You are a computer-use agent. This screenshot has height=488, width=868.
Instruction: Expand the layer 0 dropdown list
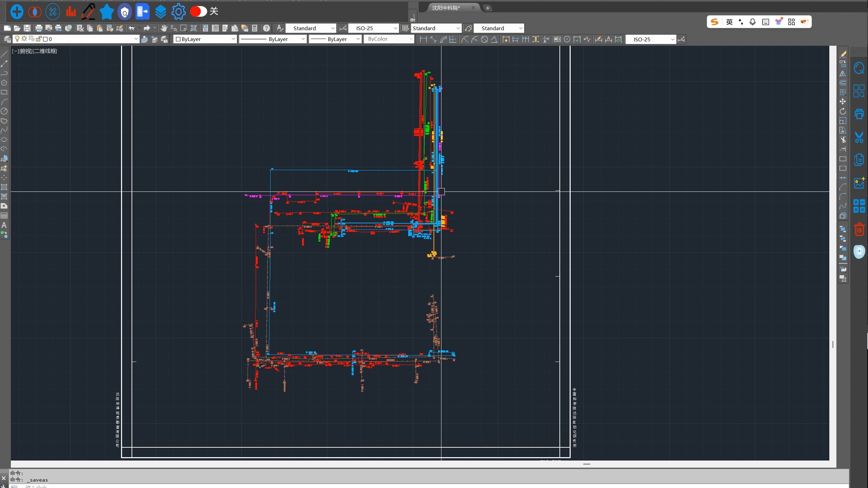[x=136, y=39]
